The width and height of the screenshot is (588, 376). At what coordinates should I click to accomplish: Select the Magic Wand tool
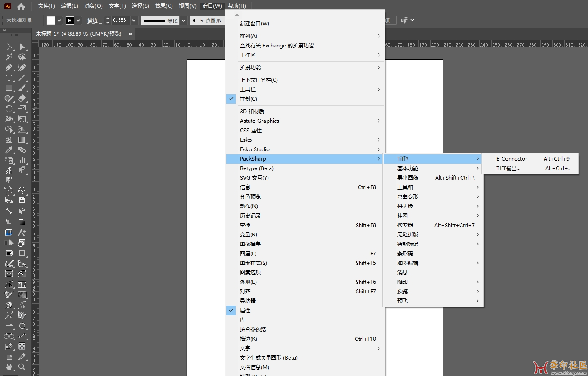9,57
